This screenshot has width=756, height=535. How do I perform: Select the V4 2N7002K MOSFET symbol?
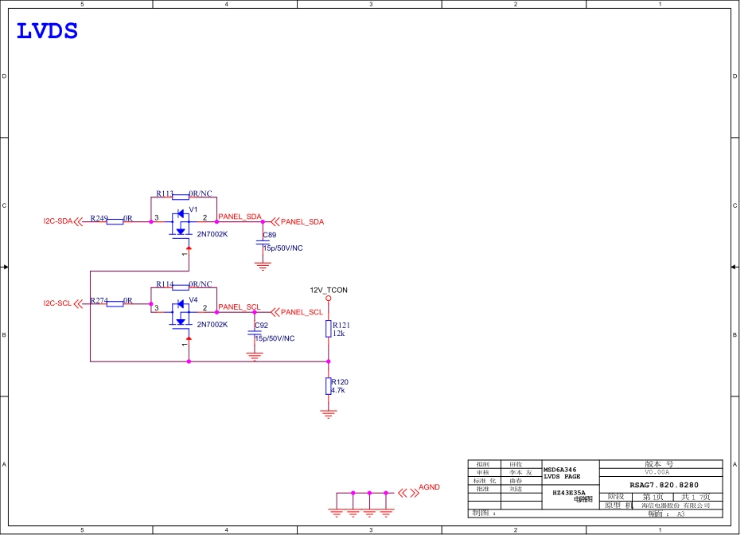183,313
